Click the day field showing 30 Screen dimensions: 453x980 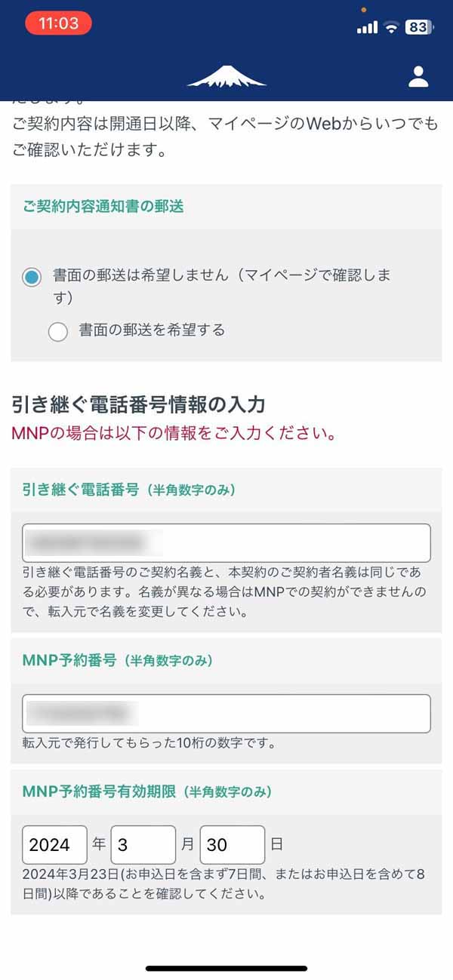tap(232, 845)
